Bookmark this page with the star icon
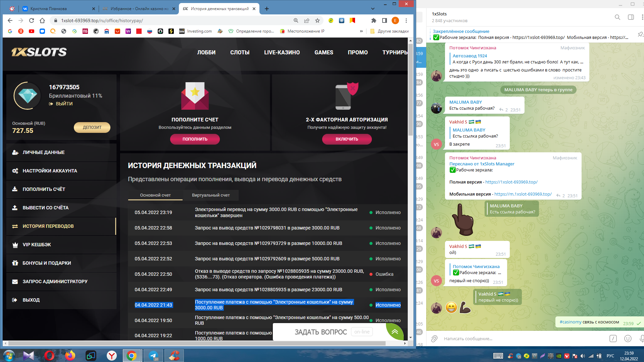 click(317, 20)
